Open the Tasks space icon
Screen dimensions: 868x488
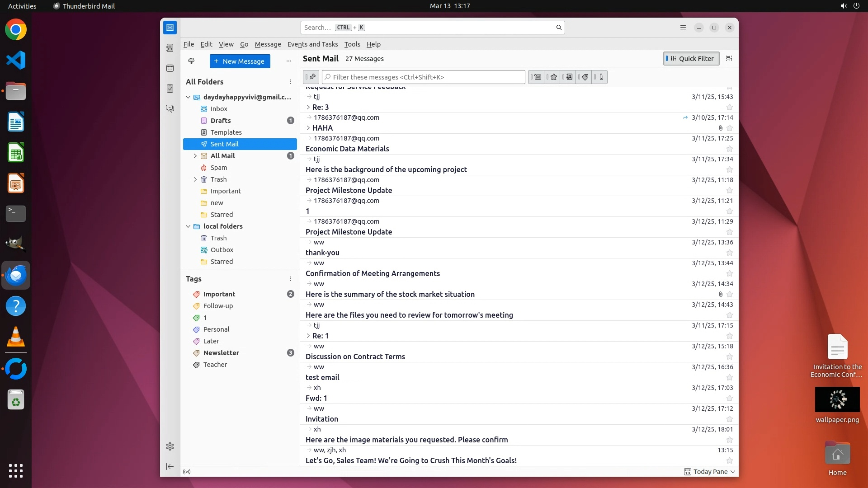tap(170, 89)
